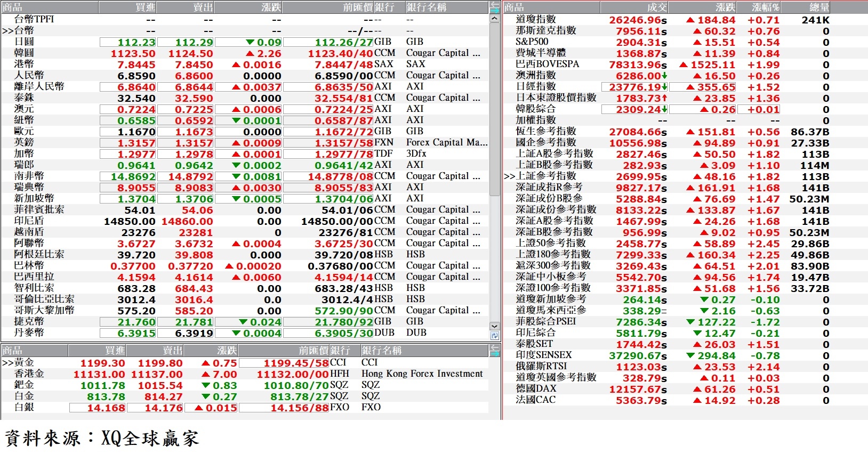The width and height of the screenshot is (868, 454).
Task: Click bank name 'Forex Capital Ma...' in 英鎊 row
Action: (x=447, y=142)
